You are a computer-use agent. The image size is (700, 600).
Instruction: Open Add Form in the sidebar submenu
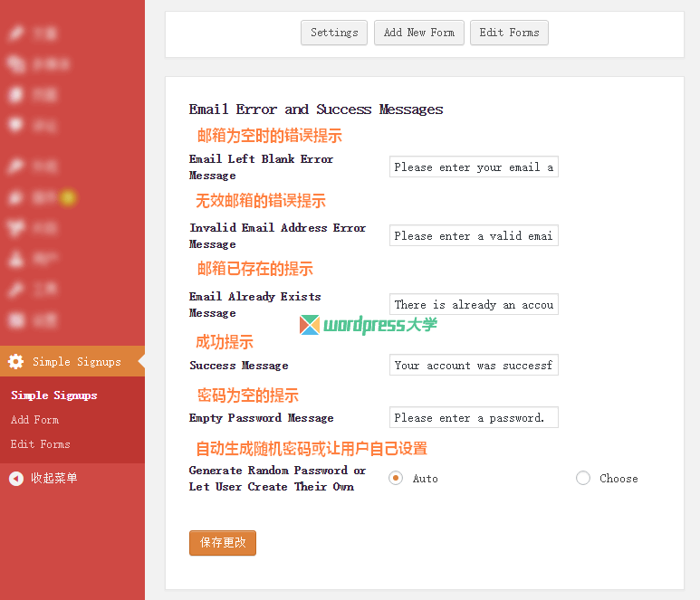[34, 420]
